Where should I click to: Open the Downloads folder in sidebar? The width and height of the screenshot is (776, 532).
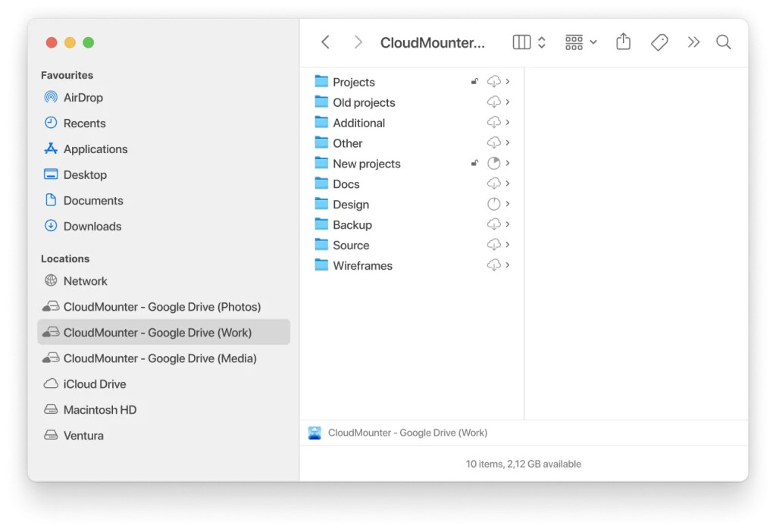[x=92, y=227]
